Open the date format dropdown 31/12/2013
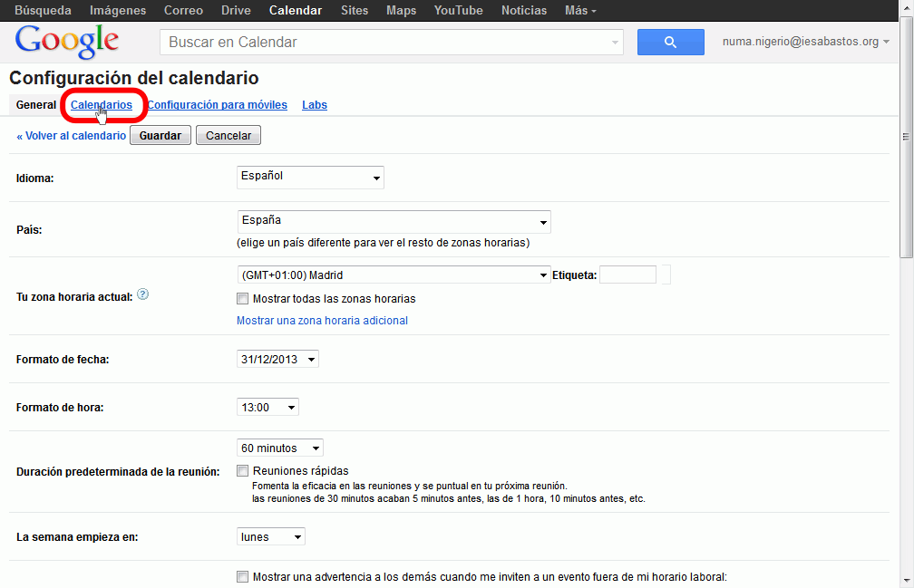Viewport: 914px width, 588px height. tap(277, 359)
